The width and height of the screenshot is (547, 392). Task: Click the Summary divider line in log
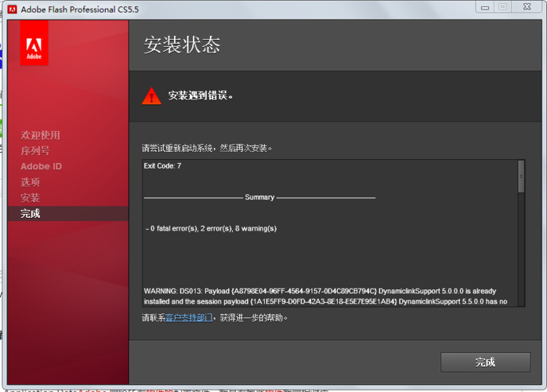click(x=259, y=198)
